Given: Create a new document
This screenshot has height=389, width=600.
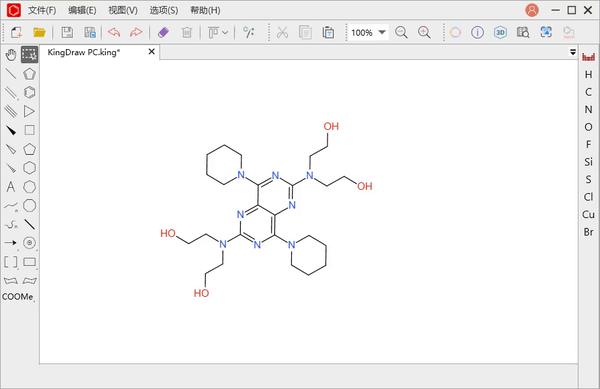Looking at the screenshot, I should 16,33.
